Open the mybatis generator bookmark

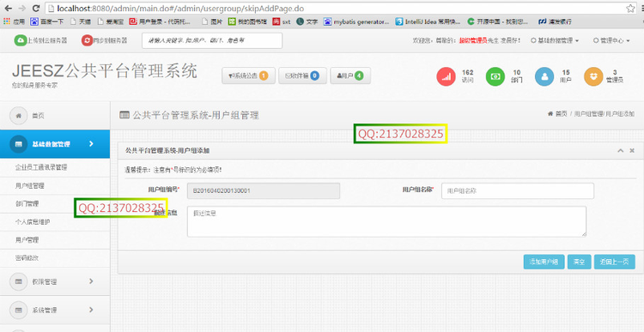(x=356, y=21)
